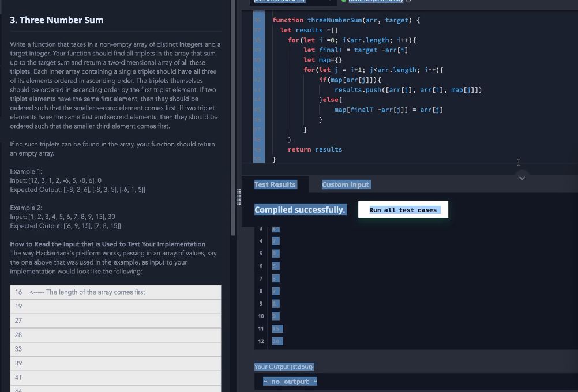Click the Example 1 expected output line
578x392 pixels.
click(x=78, y=190)
